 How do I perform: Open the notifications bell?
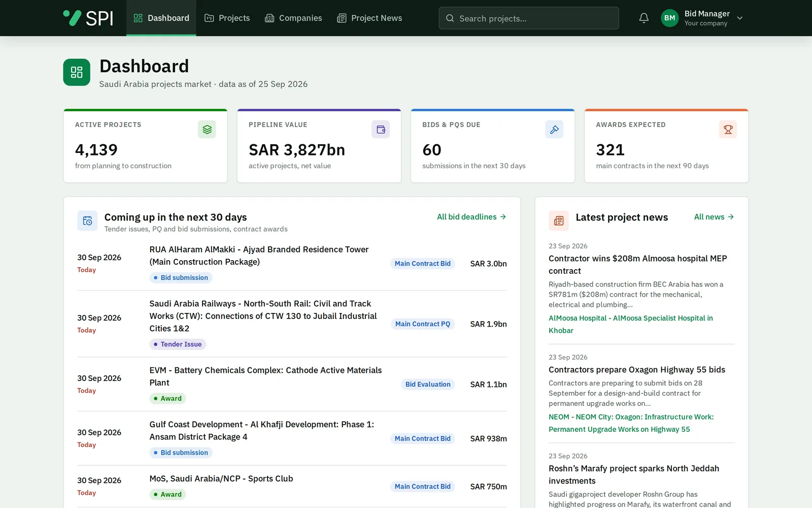tap(644, 18)
